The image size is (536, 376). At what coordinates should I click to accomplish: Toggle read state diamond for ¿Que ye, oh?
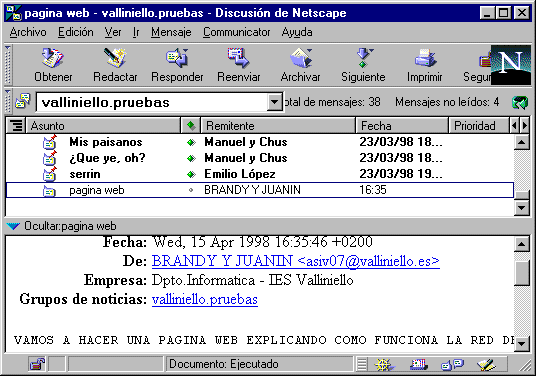pos(191,158)
